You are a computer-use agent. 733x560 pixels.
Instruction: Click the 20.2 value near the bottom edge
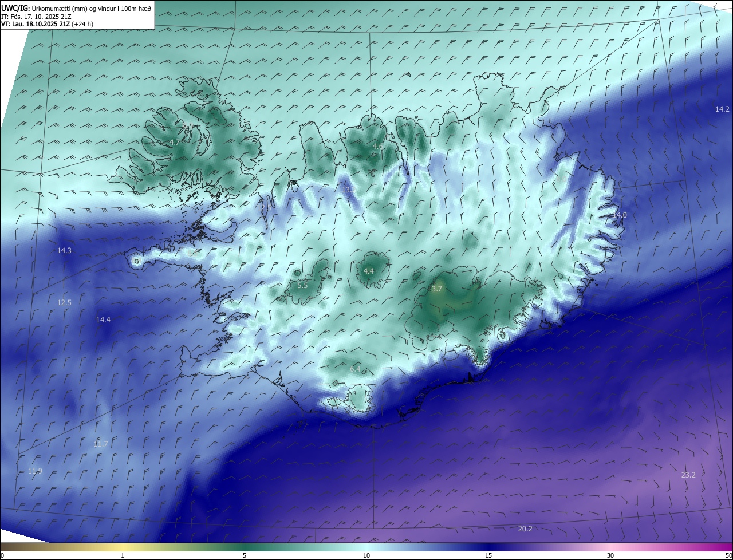point(525,529)
